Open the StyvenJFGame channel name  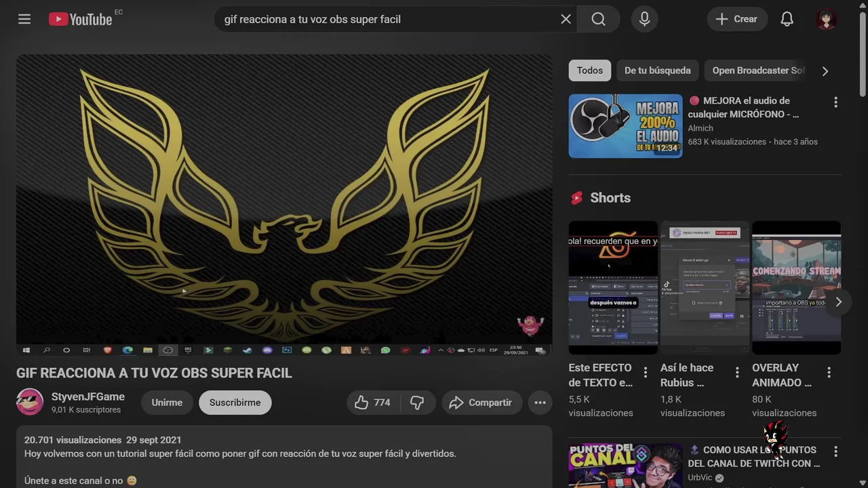(88, 396)
